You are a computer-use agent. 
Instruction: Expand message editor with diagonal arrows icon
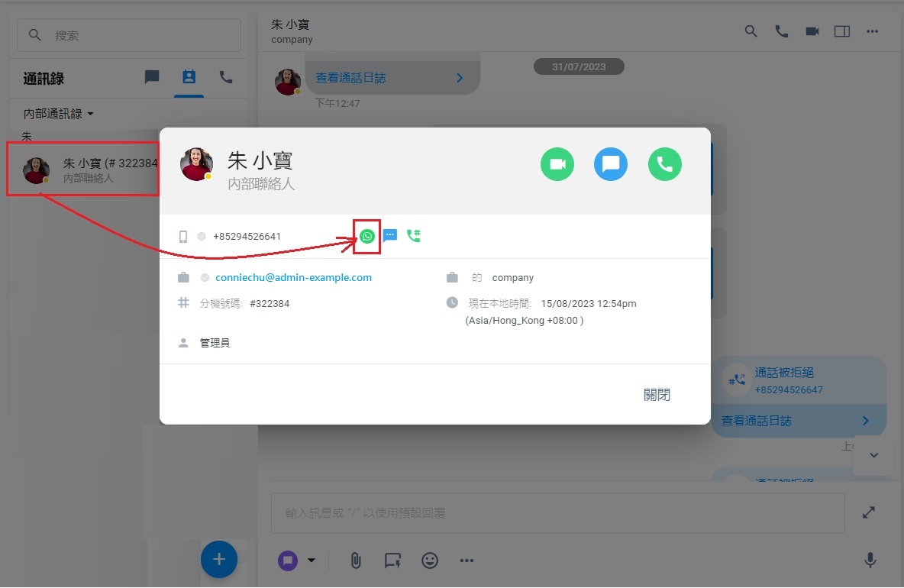point(869,512)
